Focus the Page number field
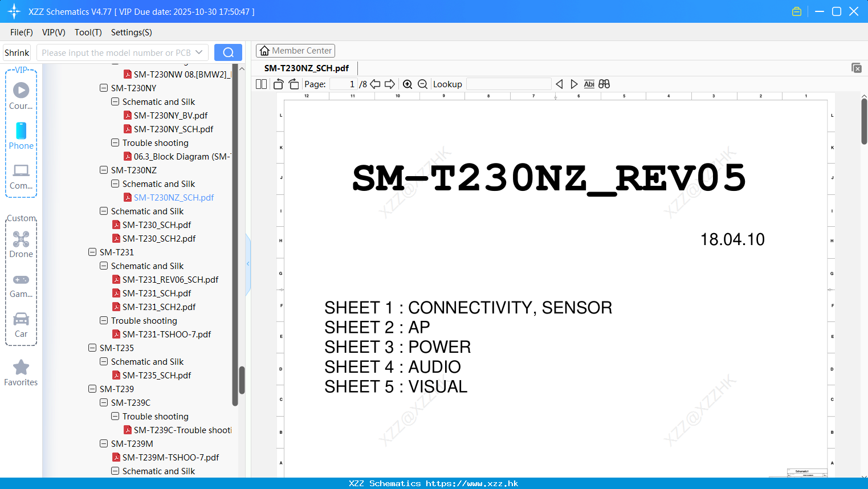The width and height of the screenshot is (868, 489). pyautogui.click(x=343, y=84)
